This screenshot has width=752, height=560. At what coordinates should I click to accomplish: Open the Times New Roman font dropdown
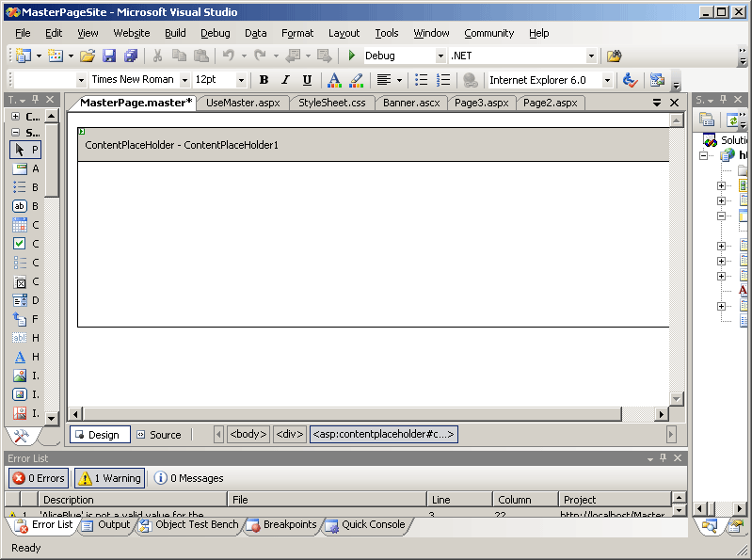184,80
